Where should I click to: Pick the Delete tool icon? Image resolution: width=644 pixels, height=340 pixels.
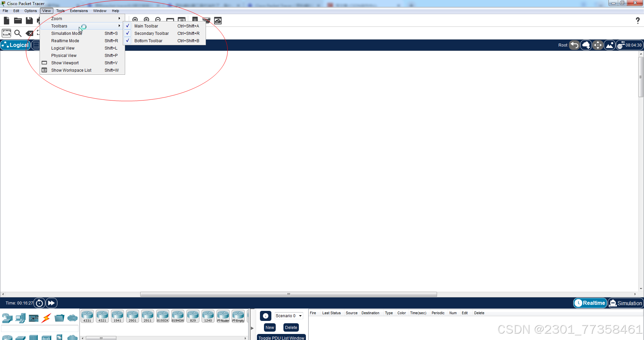30,33
